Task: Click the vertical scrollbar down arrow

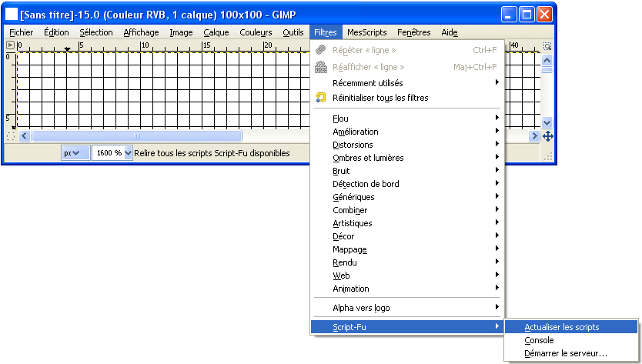Action: point(547,122)
